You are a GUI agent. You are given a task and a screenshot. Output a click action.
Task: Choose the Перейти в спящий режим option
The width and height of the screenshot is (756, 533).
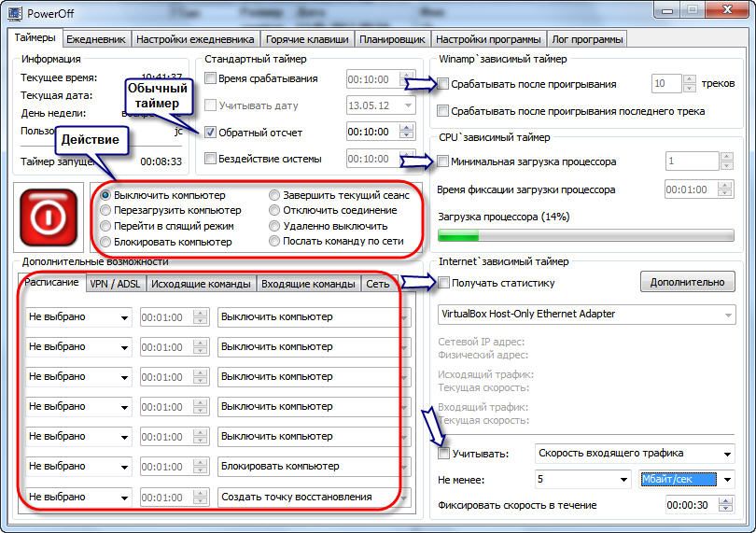(105, 226)
